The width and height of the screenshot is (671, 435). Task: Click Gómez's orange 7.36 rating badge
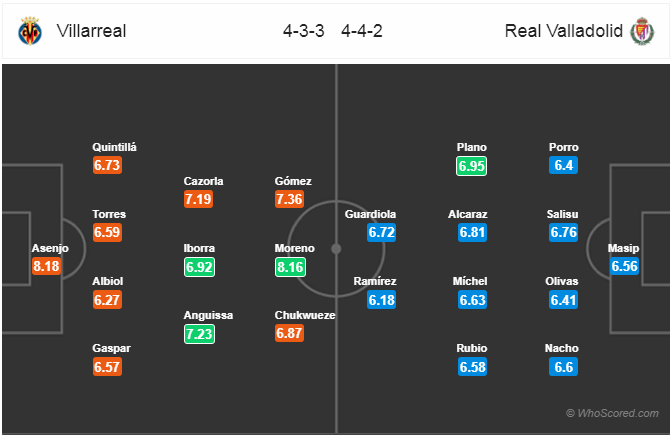point(289,199)
